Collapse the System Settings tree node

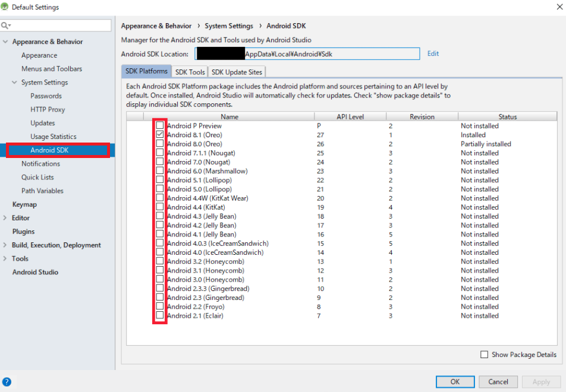(14, 82)
